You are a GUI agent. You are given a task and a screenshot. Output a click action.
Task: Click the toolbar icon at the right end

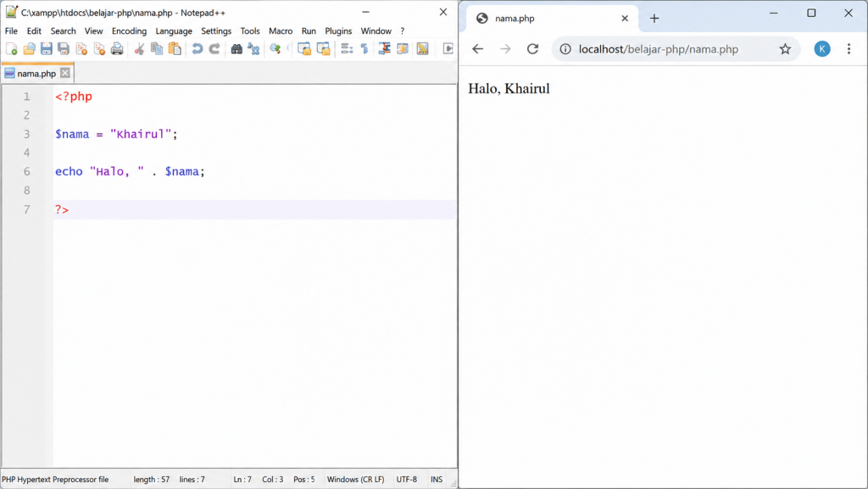point(448,49)
